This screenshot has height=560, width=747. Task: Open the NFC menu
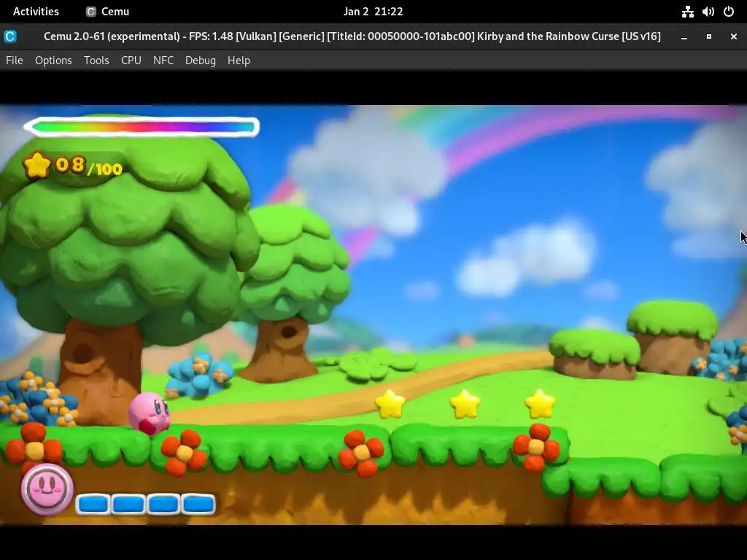click(x=163, y=61)
